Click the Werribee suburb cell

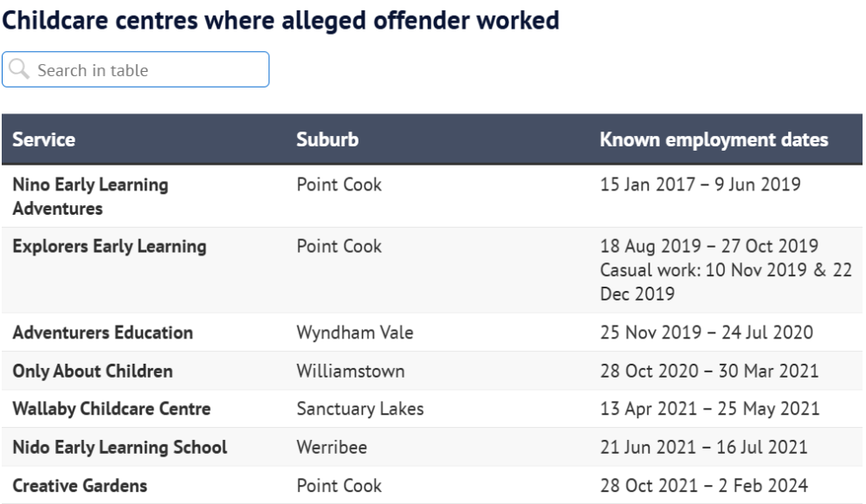pos(332,447)
